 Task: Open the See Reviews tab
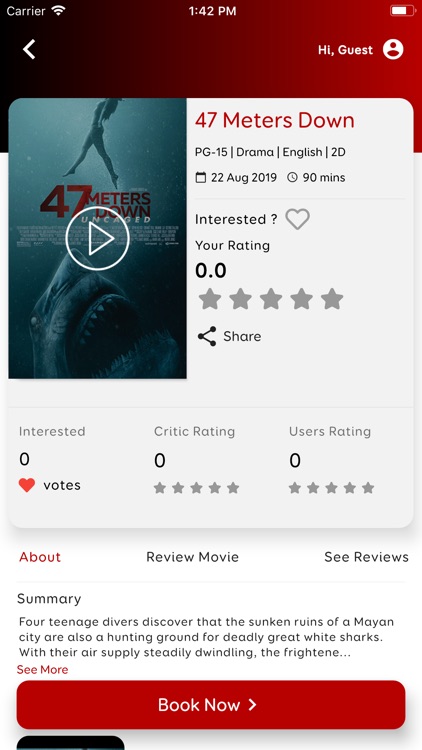click(366, 557)
